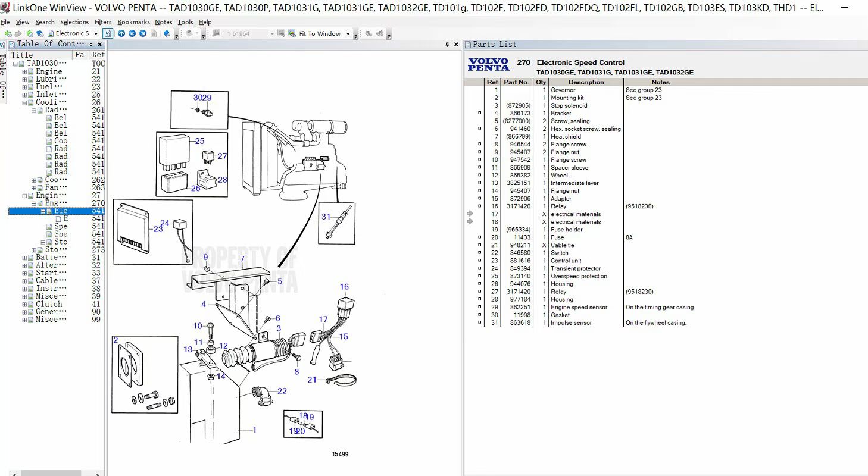The width and height of the screenshot is (868, 476).
Task: Click the blue Previous page icon
Action: tap(133, 33)
